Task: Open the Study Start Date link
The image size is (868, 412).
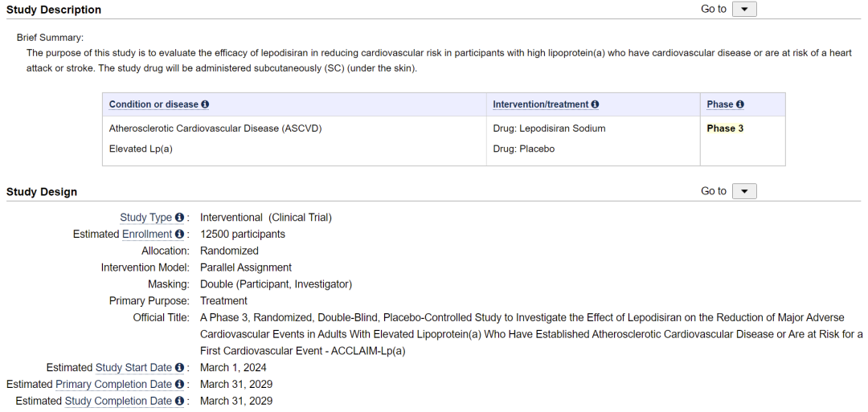Action: [x=133, y=368]
